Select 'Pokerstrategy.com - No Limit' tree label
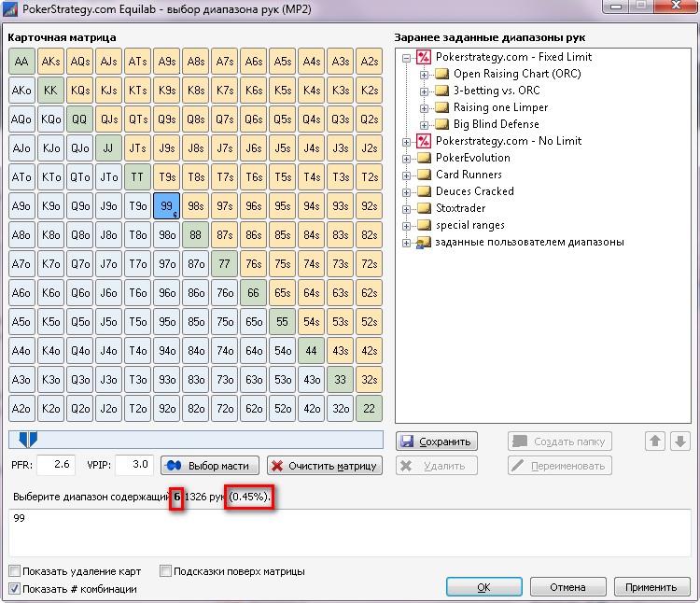 509,141
